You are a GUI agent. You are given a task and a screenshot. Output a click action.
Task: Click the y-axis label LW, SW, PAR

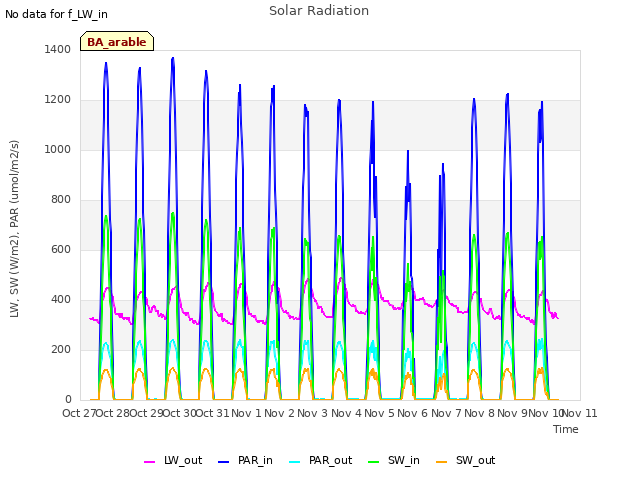point(14,229)
